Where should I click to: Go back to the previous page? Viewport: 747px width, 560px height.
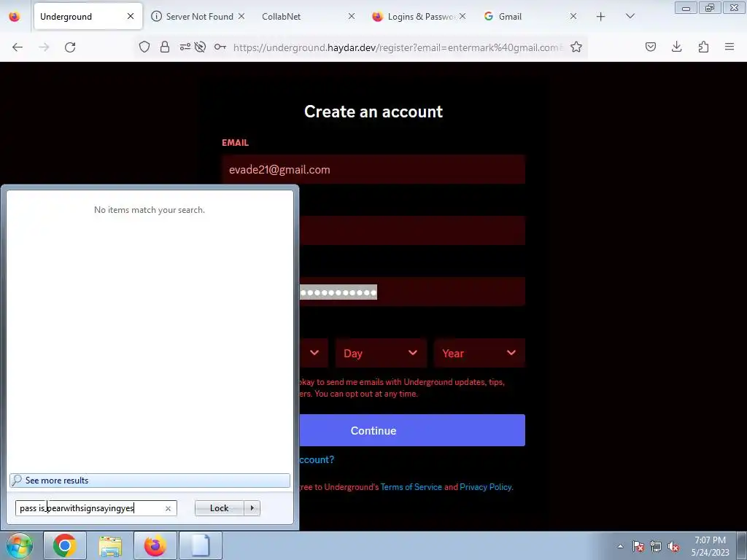tap(18, 47)
